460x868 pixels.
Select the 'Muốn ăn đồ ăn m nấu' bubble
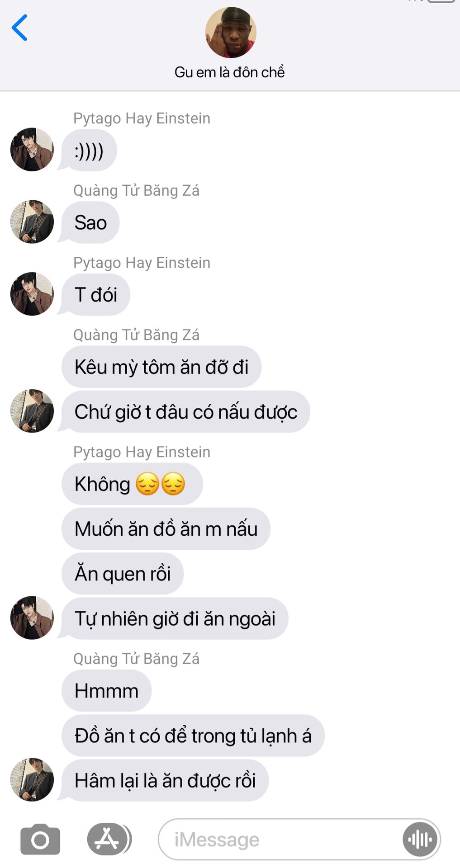166,528
